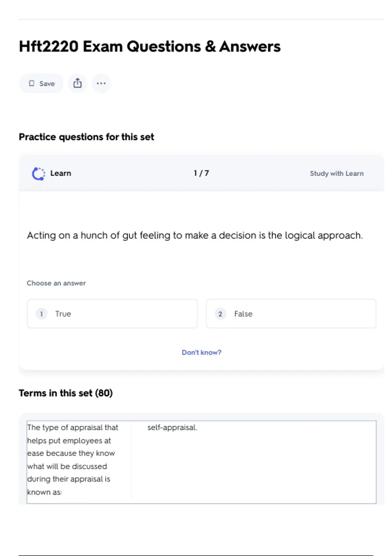Click the bookmark icon inside Save
Screen dimensions: 392x556
pos(32,83)
